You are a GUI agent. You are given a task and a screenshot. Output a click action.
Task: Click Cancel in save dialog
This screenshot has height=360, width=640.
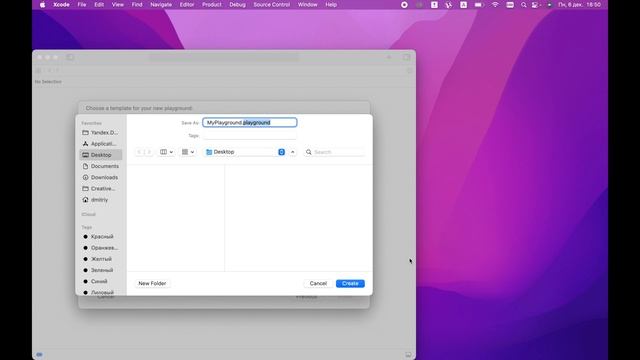(x=318, y=283)
